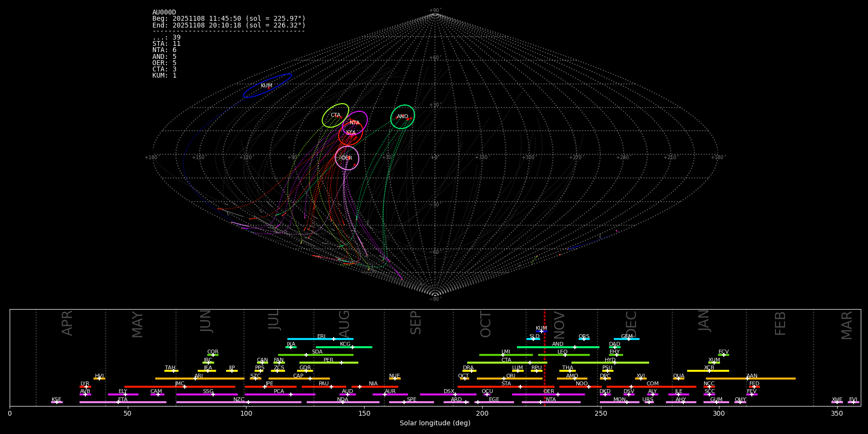Click the LEO shower label
Viewport: 868px width, 434px height.
click(x=562, y=352)
